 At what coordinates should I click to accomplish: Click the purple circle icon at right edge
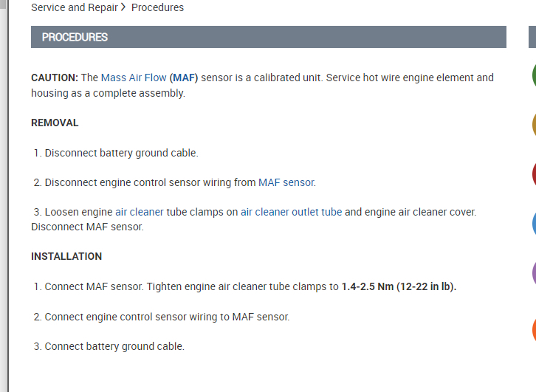click(533, 273)
